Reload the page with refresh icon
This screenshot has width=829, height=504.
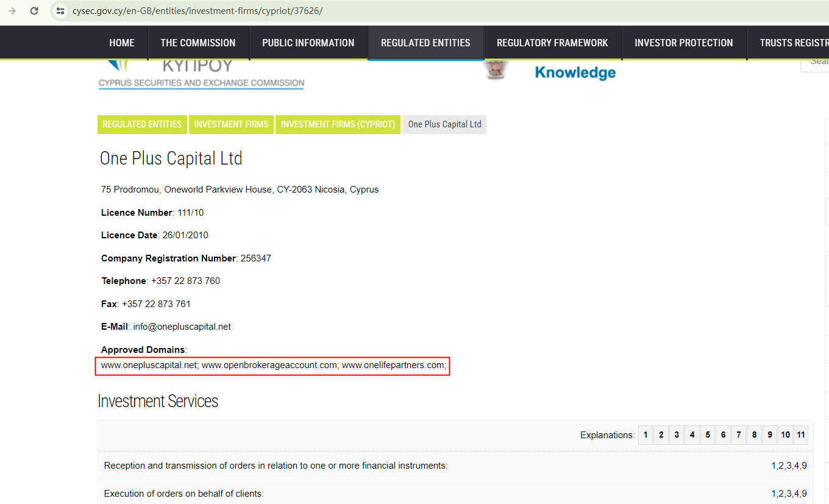[x=34, y=11]
